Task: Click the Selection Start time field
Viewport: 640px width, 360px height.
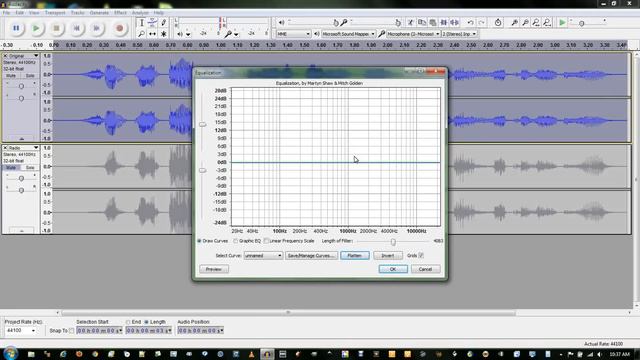Action: pos(99,331)
